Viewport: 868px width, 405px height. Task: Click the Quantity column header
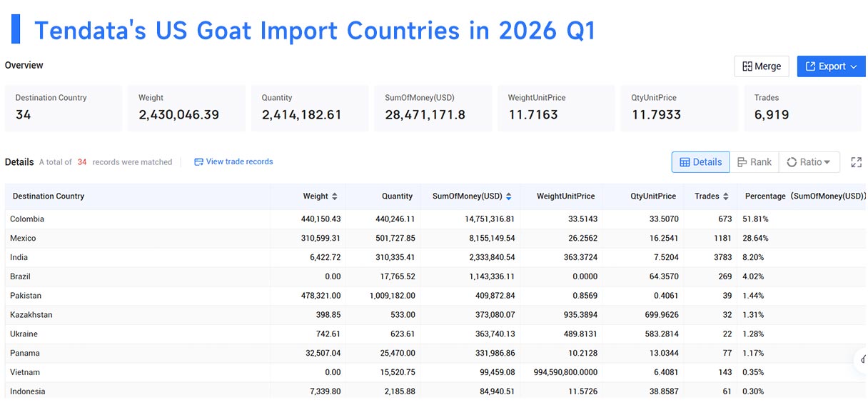tap(397, 196)
